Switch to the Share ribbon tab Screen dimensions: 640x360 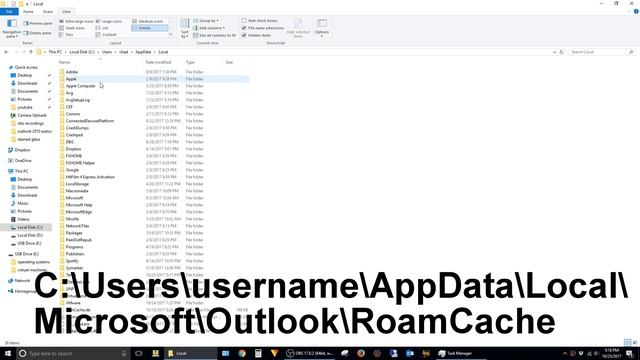(x=48, y=12)
